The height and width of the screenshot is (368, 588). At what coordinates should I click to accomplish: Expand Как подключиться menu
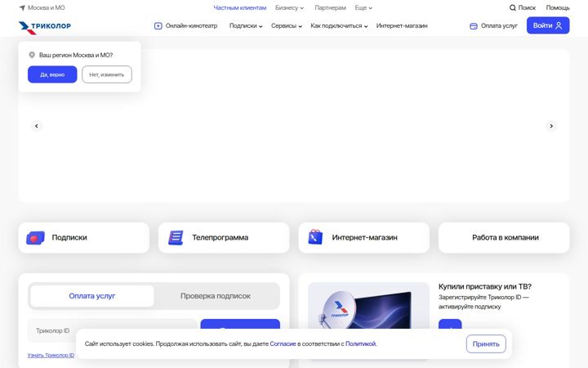[339, 26]
